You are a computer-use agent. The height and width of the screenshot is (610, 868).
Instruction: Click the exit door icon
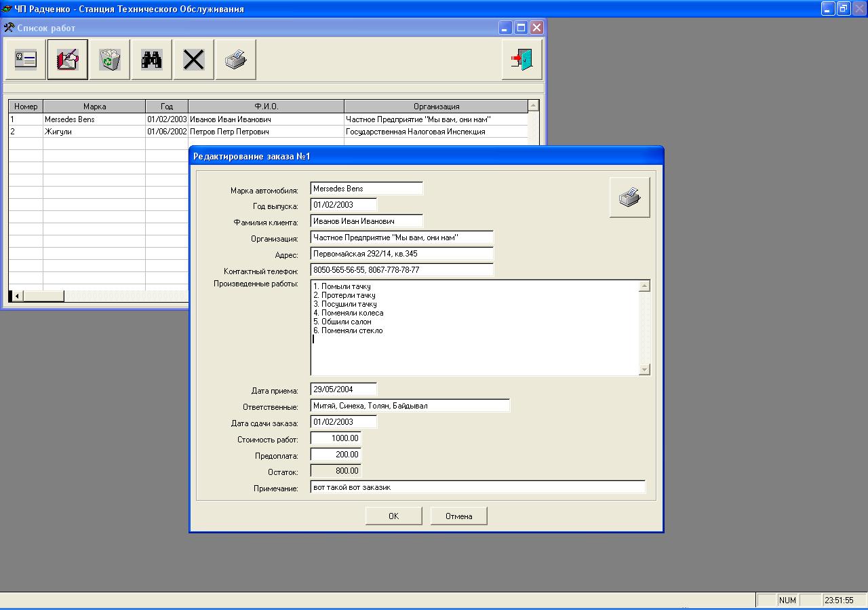point(522,60)
